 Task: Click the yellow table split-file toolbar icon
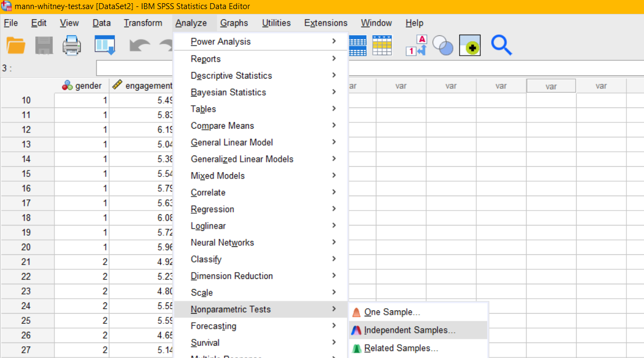pyautogui.click(x=382, y=45)
